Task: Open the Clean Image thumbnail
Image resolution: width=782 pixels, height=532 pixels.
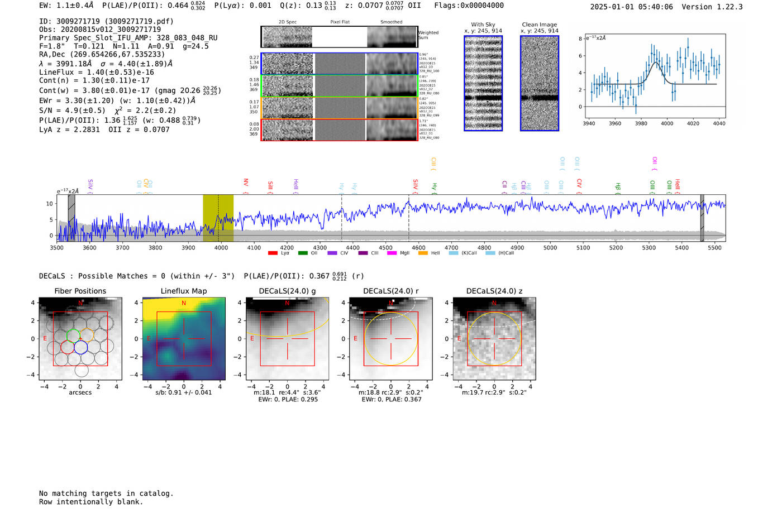Action: (x=540, y=83)
